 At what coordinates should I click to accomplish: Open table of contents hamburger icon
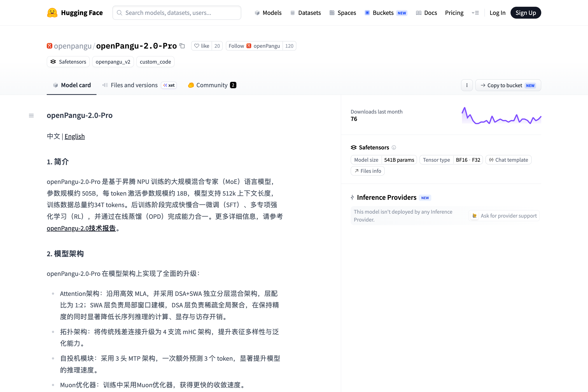click(x=31, y=116)
